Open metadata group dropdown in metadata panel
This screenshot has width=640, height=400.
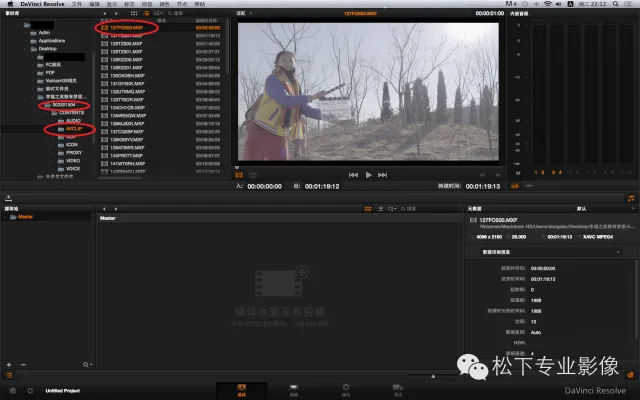point(551,252)
